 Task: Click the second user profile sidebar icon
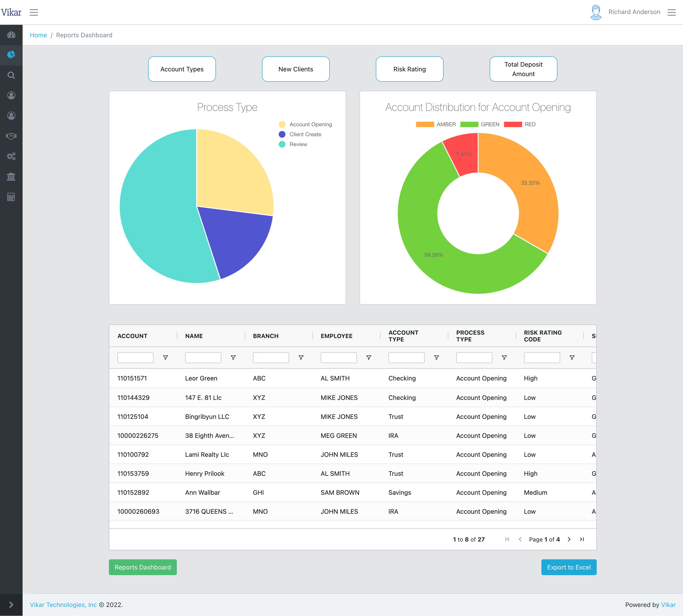tap(11, 116)
